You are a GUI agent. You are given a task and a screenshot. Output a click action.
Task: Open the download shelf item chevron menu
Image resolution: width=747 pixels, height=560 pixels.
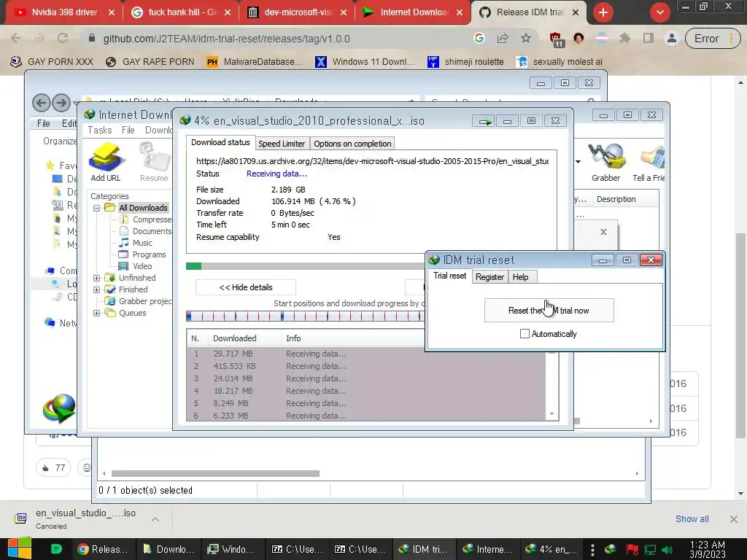[x=155, y=519]
